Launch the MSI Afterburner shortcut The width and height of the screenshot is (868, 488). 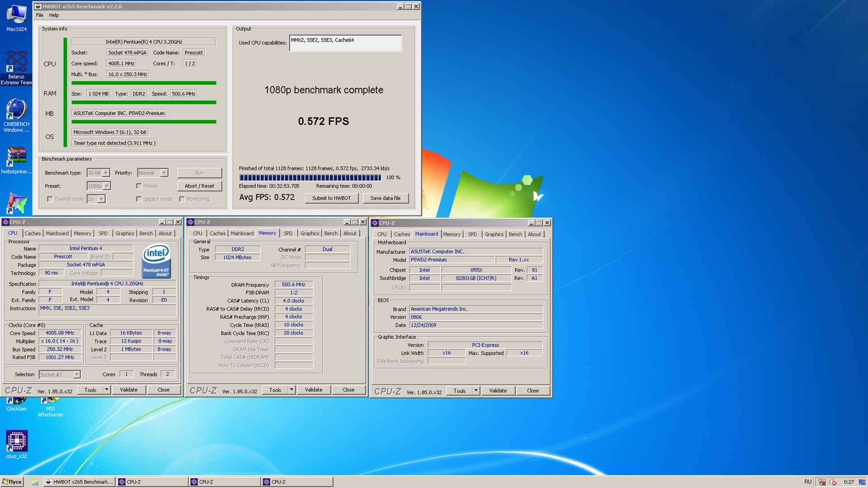pos(51,407)
